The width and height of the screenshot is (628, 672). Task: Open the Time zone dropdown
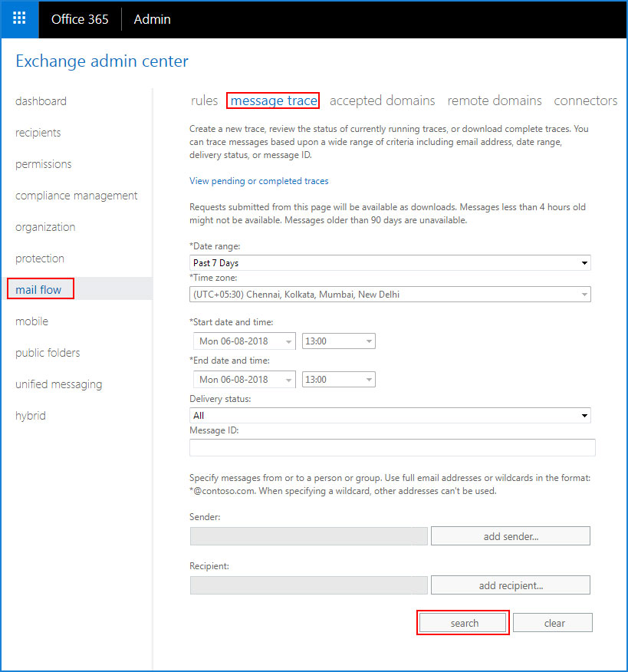[390, 295]
